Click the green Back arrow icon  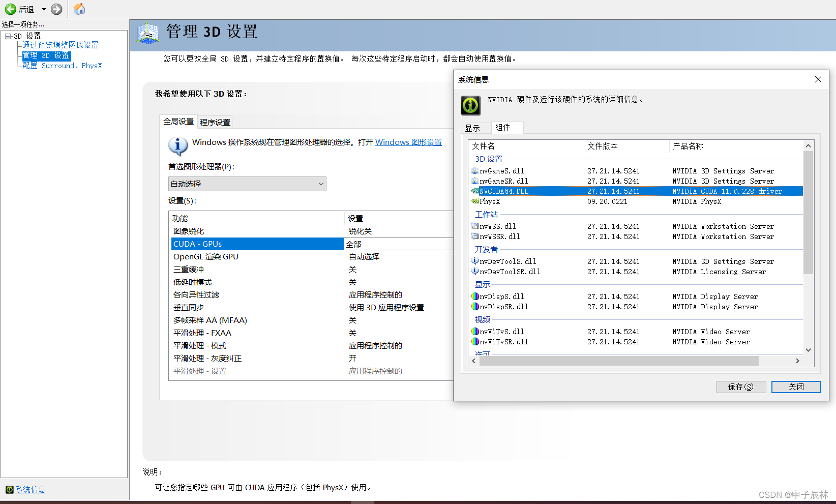(x=10, y=9)
